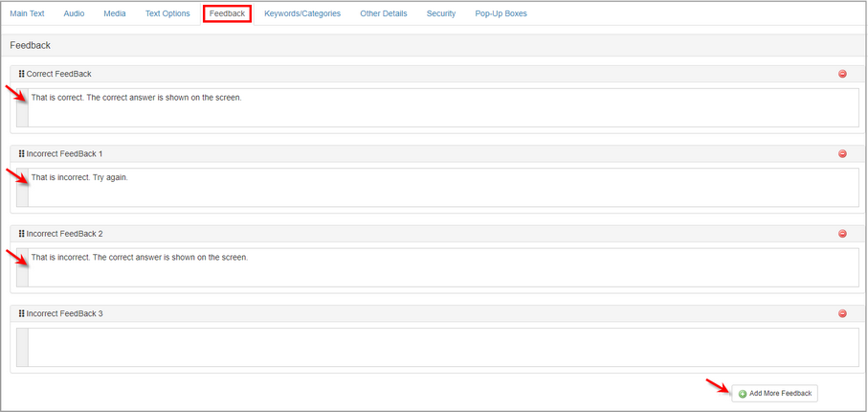Click Incorrect FeedBack 1 drag handle icon
868x412 pixels.
pyautogui.click(x=21, y=153)
